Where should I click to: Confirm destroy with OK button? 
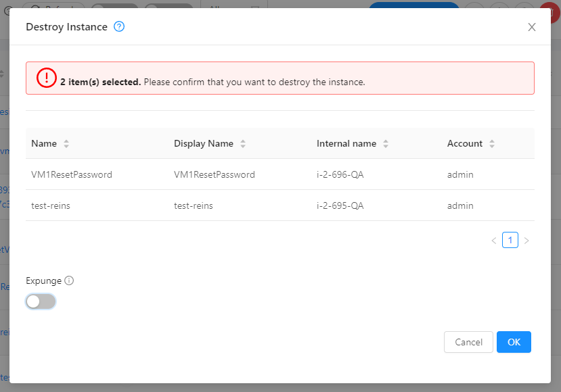pos(514,342)
